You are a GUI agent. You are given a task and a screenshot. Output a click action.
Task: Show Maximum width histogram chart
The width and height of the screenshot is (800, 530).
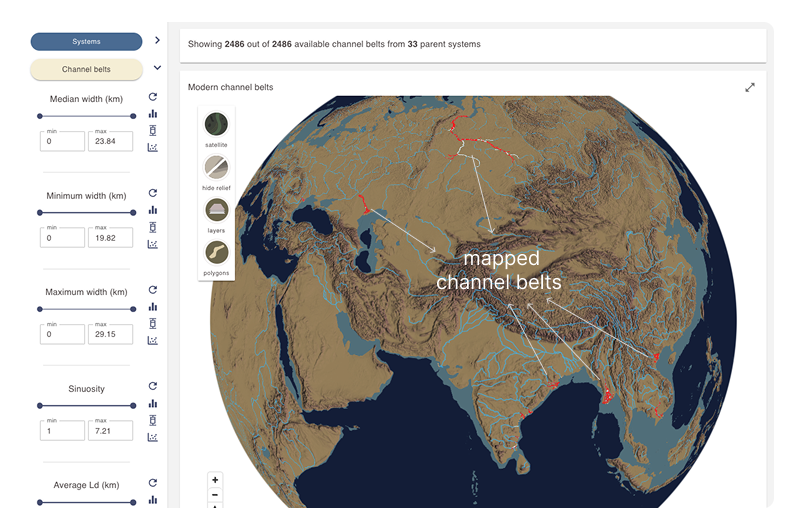coord(153,307)
